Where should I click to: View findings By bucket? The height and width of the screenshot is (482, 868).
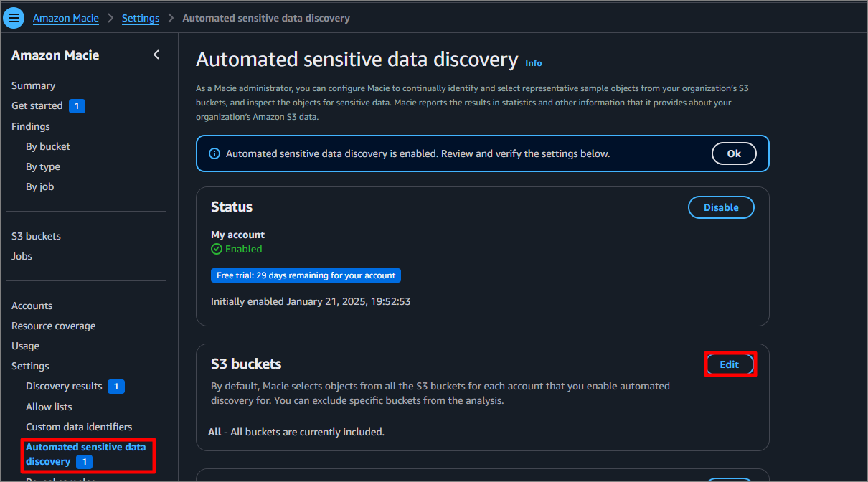(x=48, y=146)
